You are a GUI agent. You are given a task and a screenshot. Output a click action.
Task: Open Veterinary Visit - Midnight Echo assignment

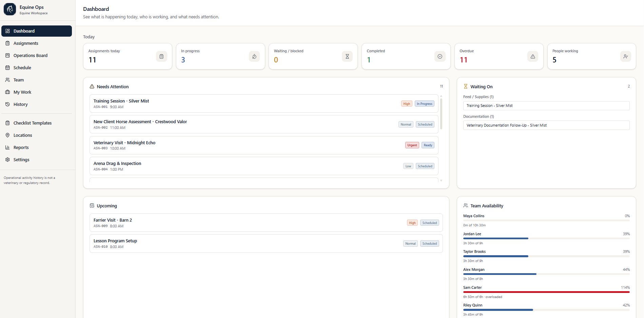pyautogui.click(x=264, y=145)
